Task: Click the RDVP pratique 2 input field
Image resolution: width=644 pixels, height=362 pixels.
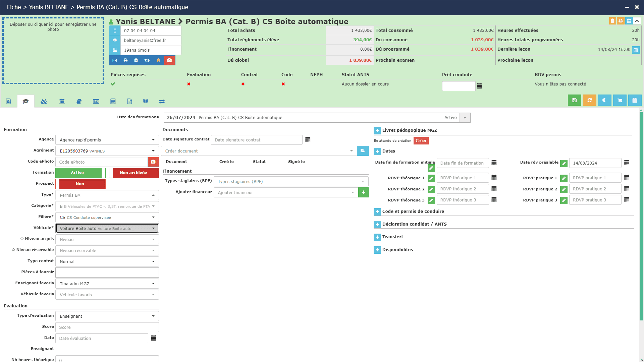Action: coord(595,189)
